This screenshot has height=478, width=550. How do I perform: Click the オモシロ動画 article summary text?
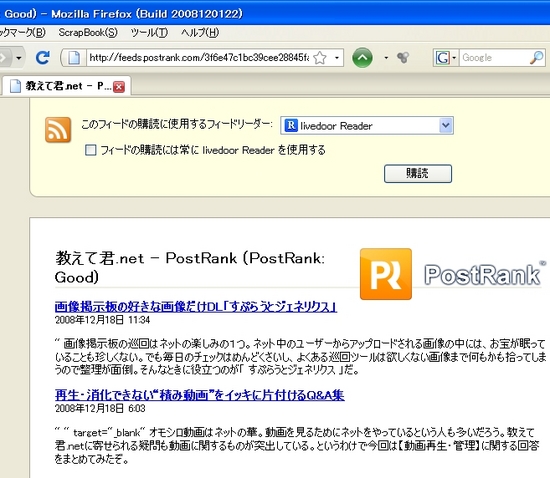(297, 445)
